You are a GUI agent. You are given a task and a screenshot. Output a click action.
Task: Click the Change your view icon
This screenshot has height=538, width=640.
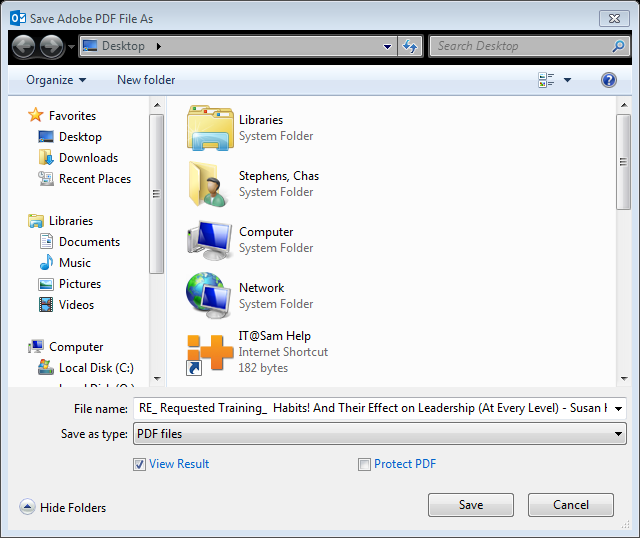point(546,80)
